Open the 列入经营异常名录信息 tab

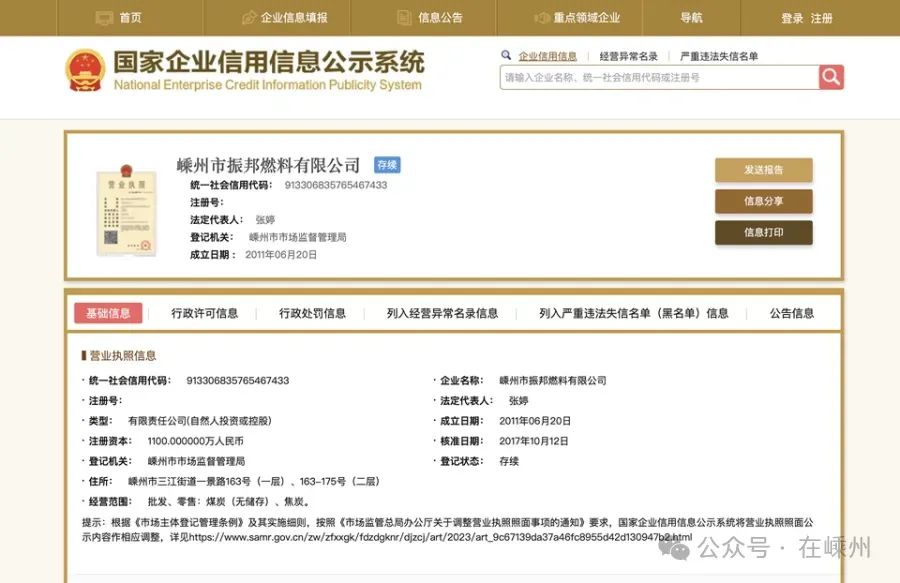pyautogui.click(x=442, y=313)
